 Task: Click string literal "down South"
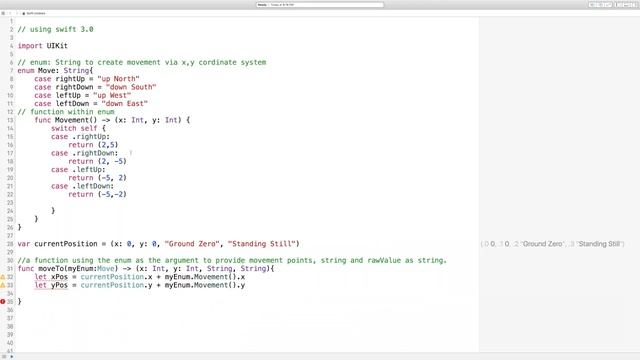131,87
